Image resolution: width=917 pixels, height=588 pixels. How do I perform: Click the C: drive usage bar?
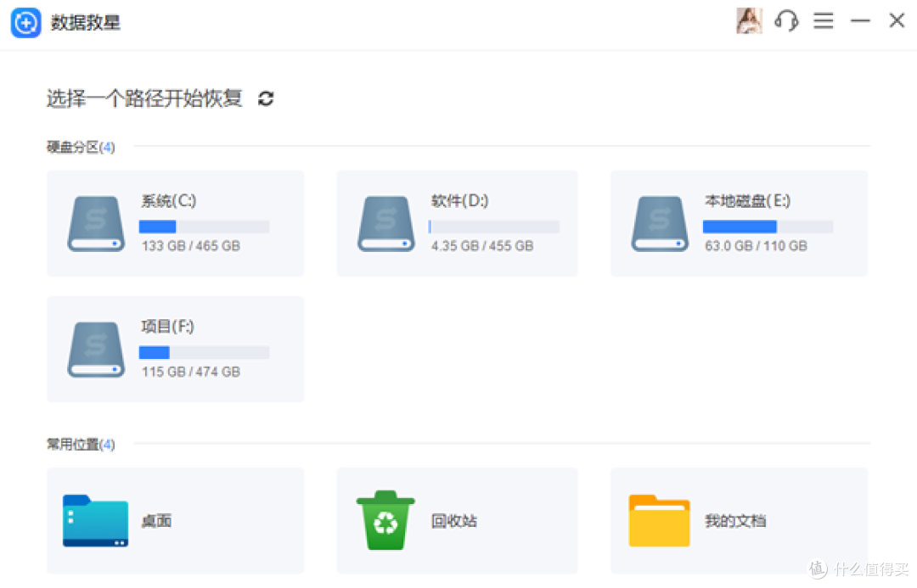204,227
